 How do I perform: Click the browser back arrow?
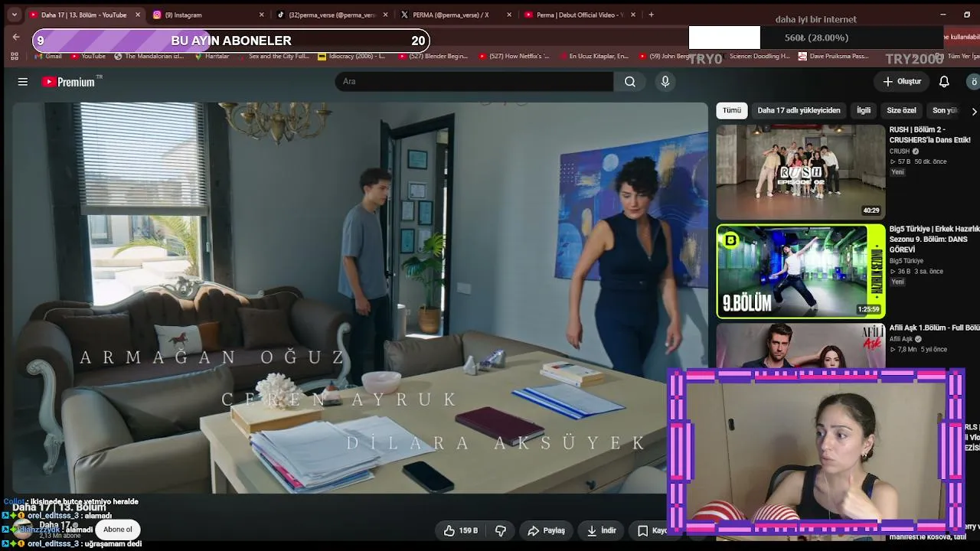16,37
